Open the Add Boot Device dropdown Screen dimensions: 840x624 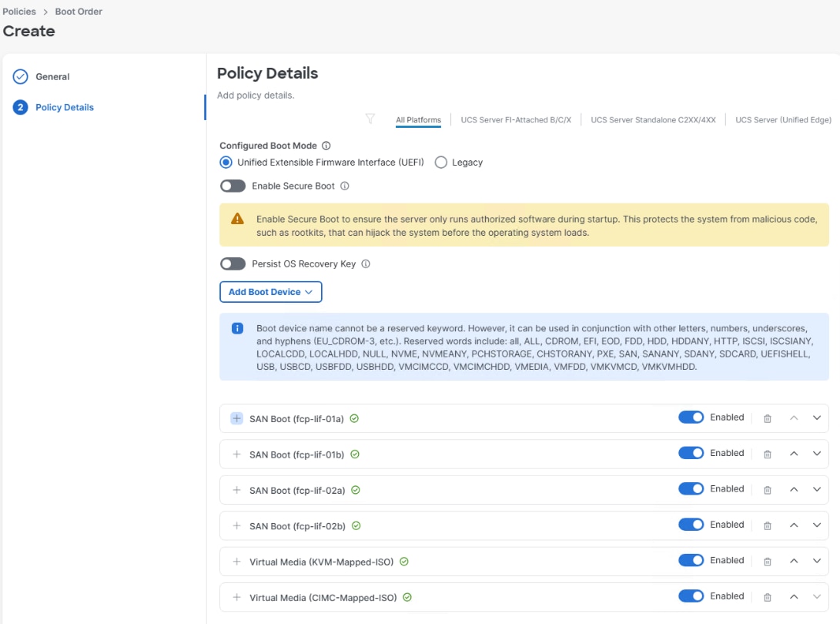pos(270,292)
